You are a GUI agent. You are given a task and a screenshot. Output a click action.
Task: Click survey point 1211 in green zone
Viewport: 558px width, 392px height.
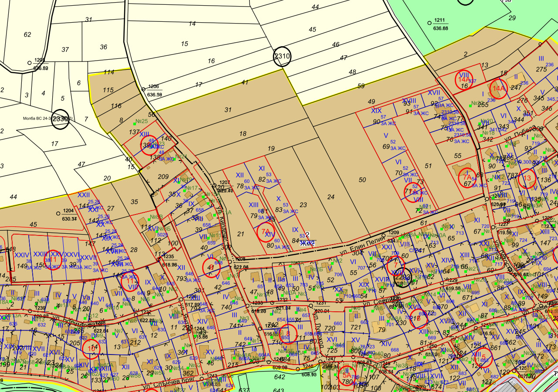[429, 21]
